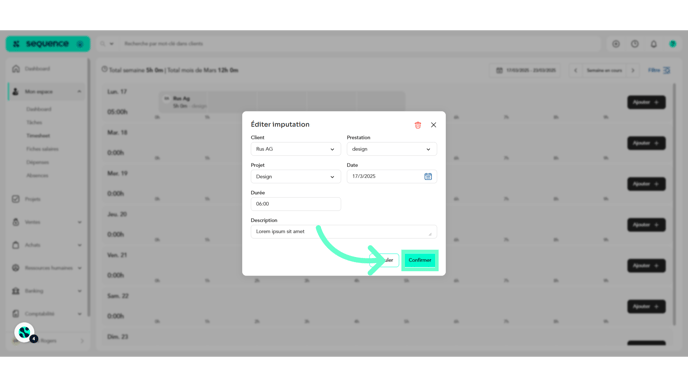Screen dimensions: 688x387
Task: Open Tâches in Mon espace submenu
Action: (34, 122)
